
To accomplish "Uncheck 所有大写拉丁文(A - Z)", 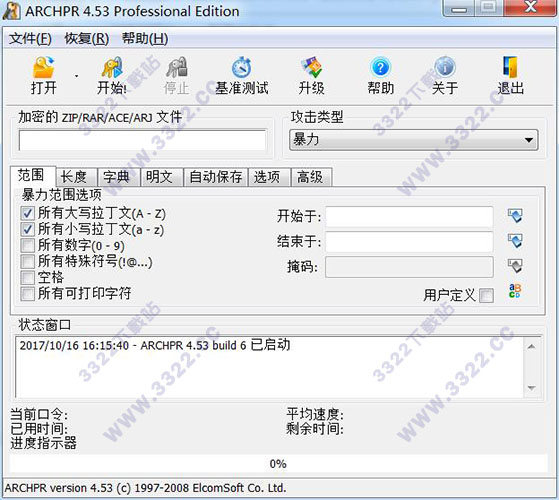I will pos(27,213).
